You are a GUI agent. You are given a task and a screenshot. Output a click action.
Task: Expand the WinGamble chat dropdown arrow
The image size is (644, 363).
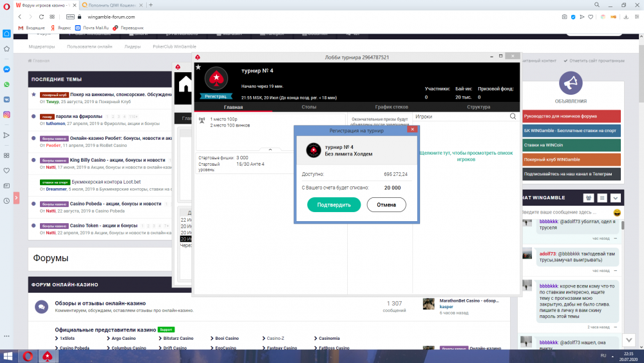tap(616, 198)
